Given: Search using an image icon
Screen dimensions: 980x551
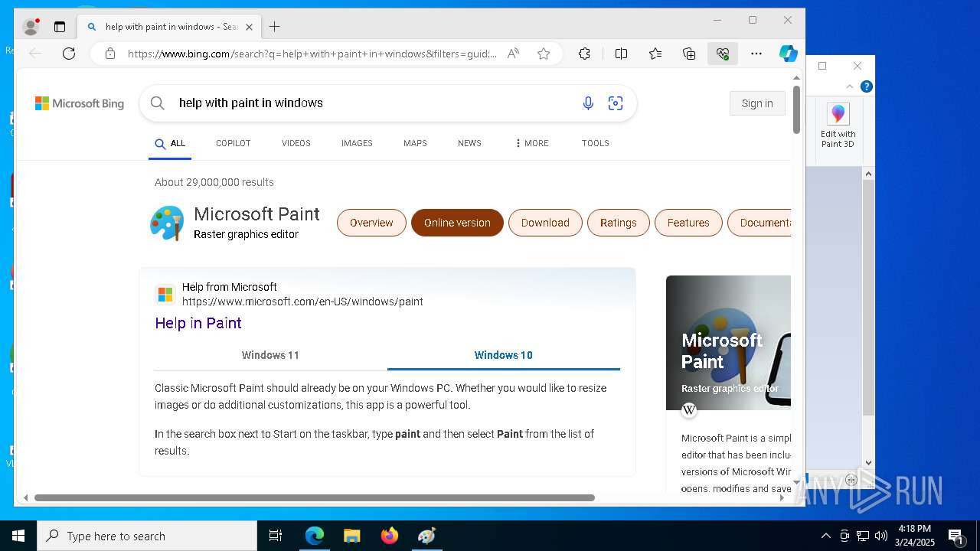Looking at the screenshot, I should (x=616, y=103).
